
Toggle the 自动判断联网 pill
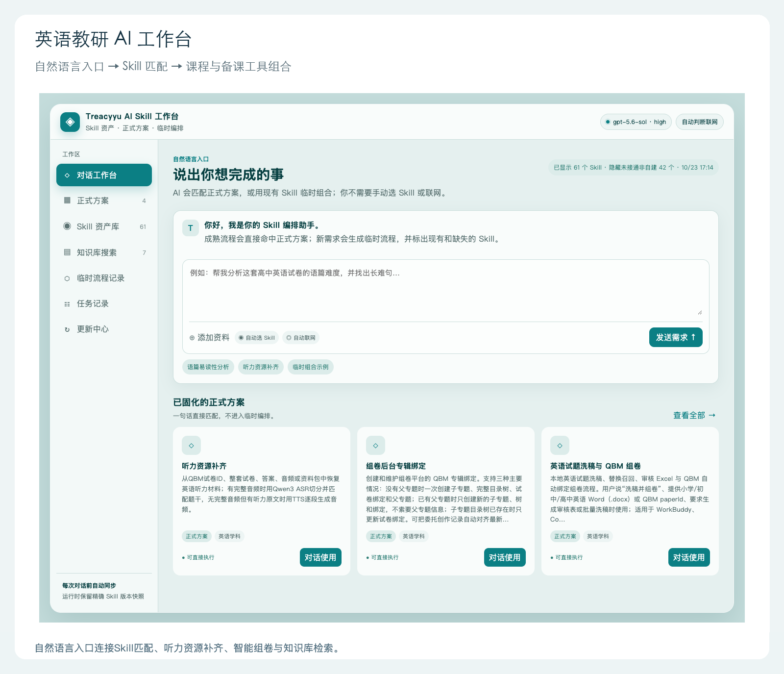pos(700,122)
